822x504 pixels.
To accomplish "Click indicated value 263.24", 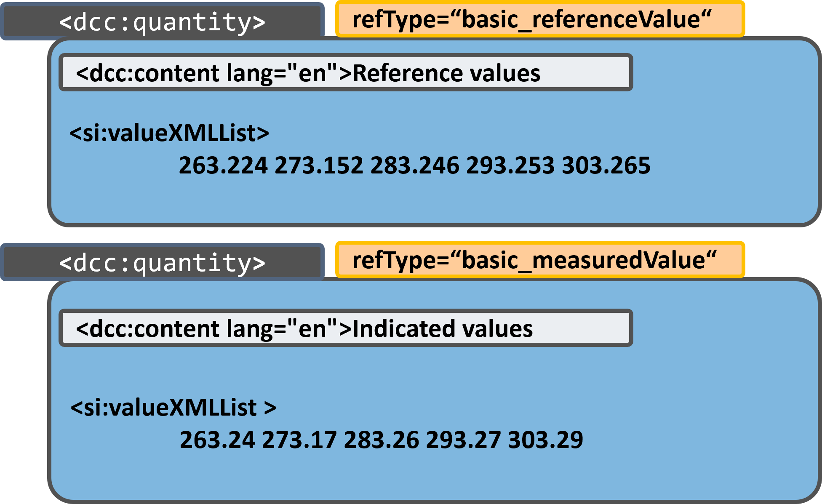I will pyautogui.click(x=217, y=440).
